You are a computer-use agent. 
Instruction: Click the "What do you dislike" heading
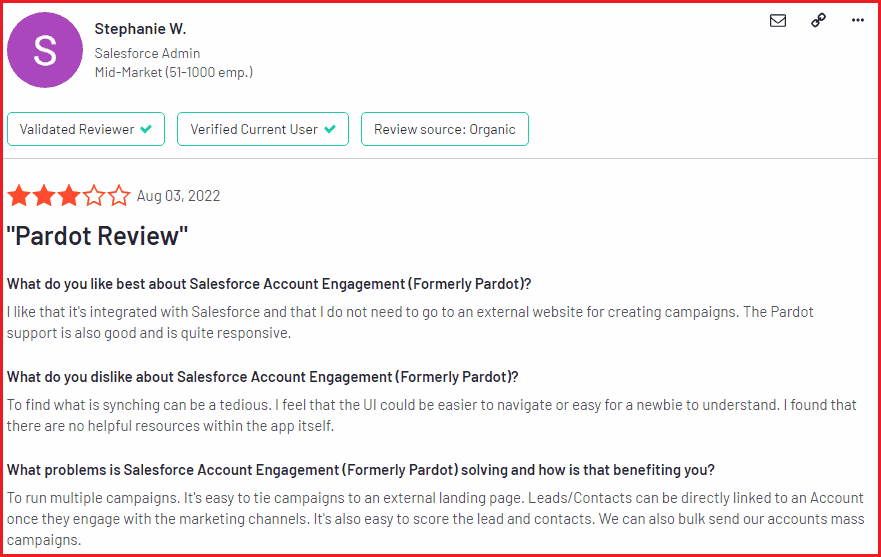coord(262,377)
